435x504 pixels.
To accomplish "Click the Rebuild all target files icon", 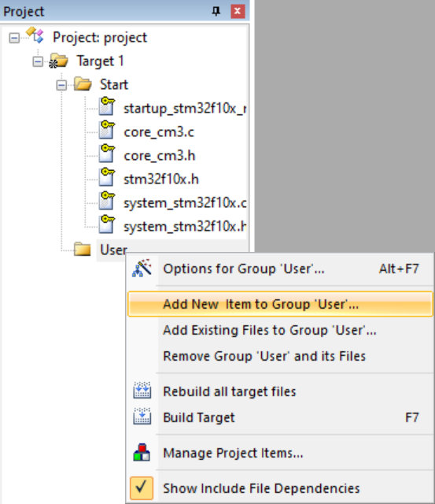I will pyautogui.click(x=142, y=391).
